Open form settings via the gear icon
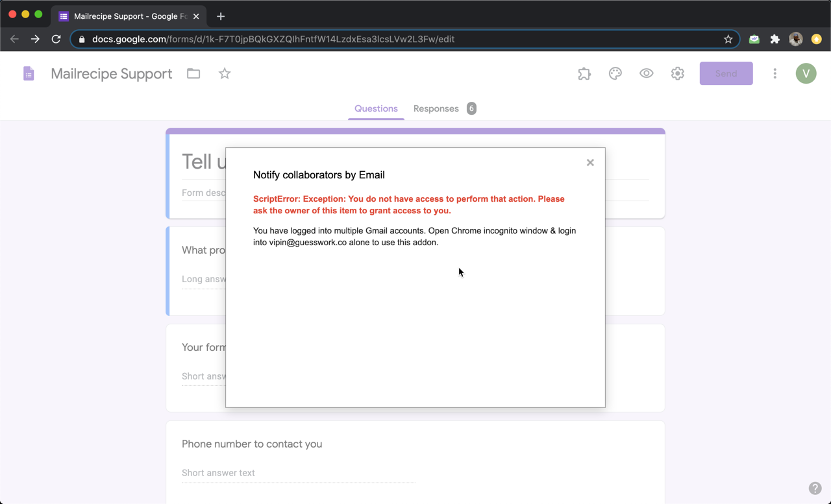Screen dimensions: 831x504 (x=677, y=73)
